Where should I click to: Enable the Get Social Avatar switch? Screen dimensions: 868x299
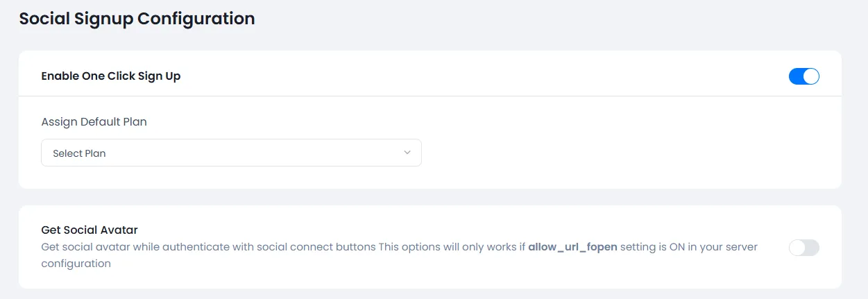pos(803,248)
